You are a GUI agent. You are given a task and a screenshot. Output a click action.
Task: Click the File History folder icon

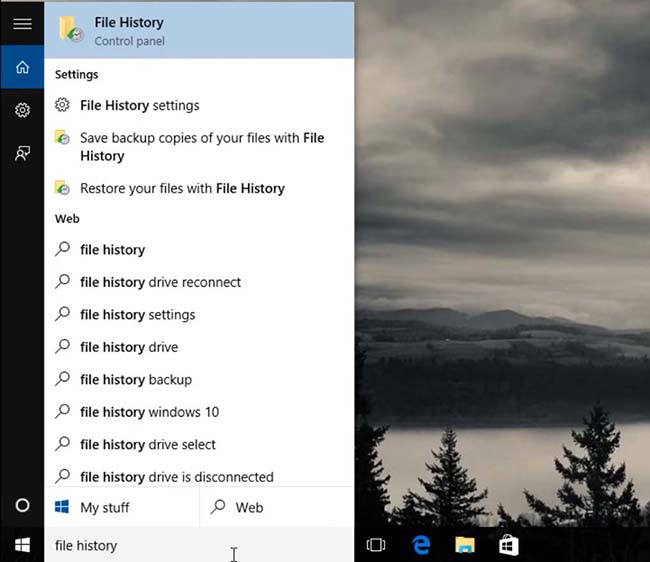tap(71, 29)
